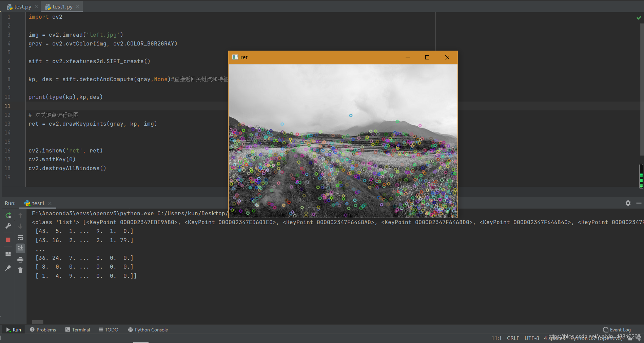Click the ret window title bar icon
Image resolution: width=644 pixels, height=343 pixels.
point(235,57)
